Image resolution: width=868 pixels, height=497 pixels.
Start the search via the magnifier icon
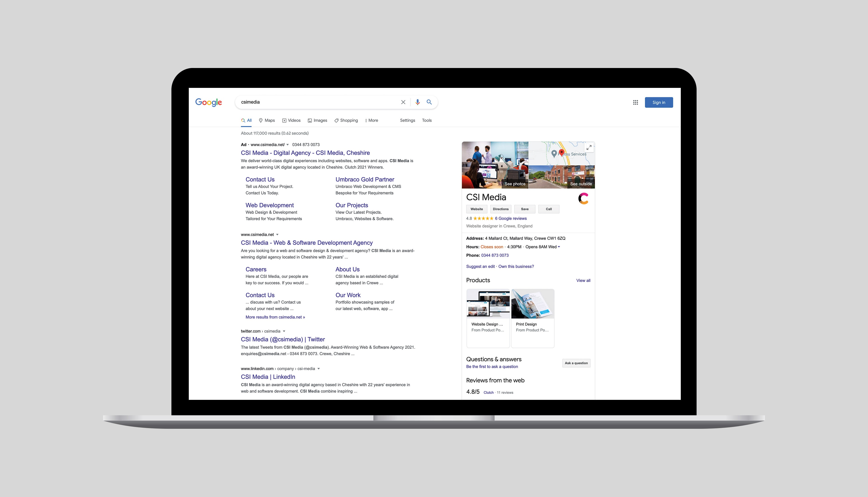click(x=429, y=102)
